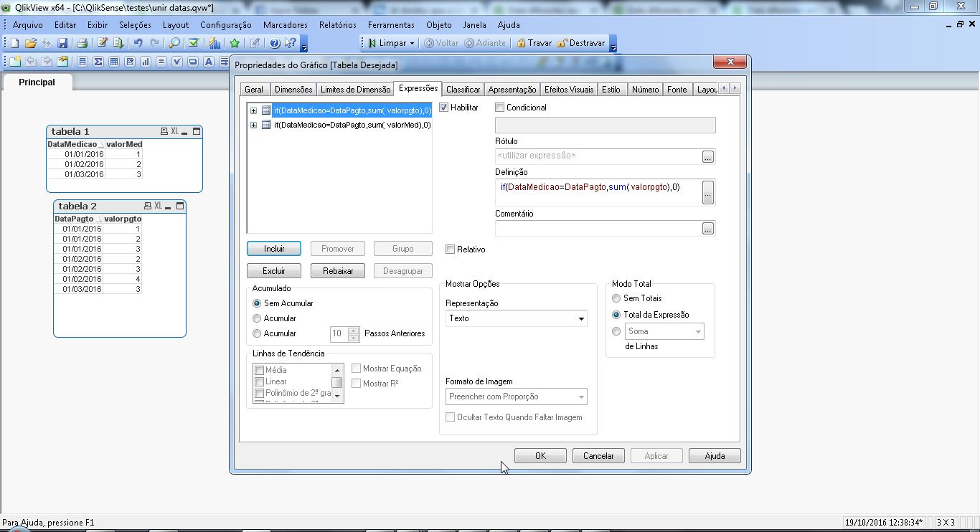The width and height of the screenshot is (980, 532).
Task: Select the Sem Acumular radio button
Action: pyautogui.click(x=257, y=303)
